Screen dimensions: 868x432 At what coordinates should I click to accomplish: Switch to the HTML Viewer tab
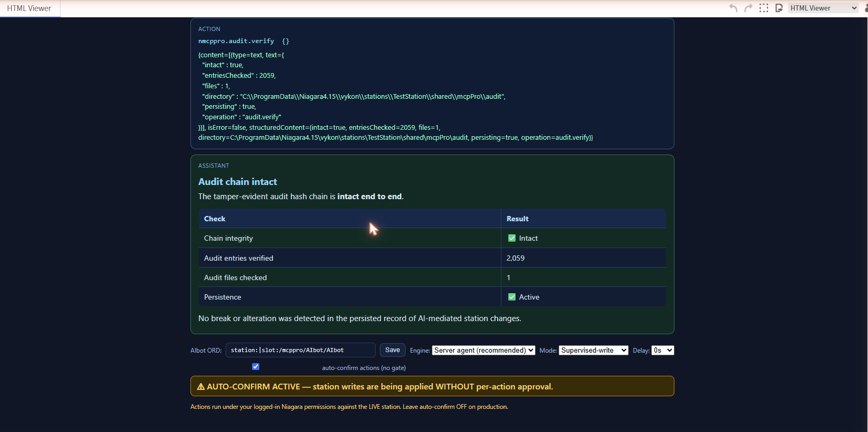[x=29, y=8]
